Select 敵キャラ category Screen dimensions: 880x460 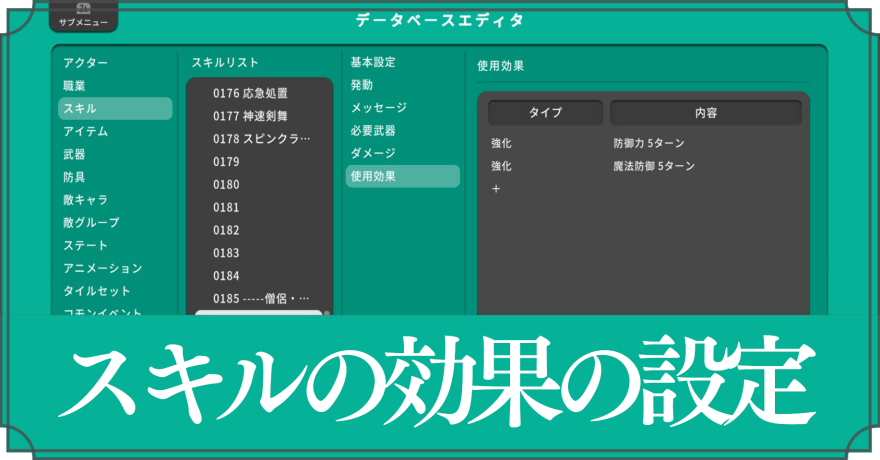click(85, 200)
